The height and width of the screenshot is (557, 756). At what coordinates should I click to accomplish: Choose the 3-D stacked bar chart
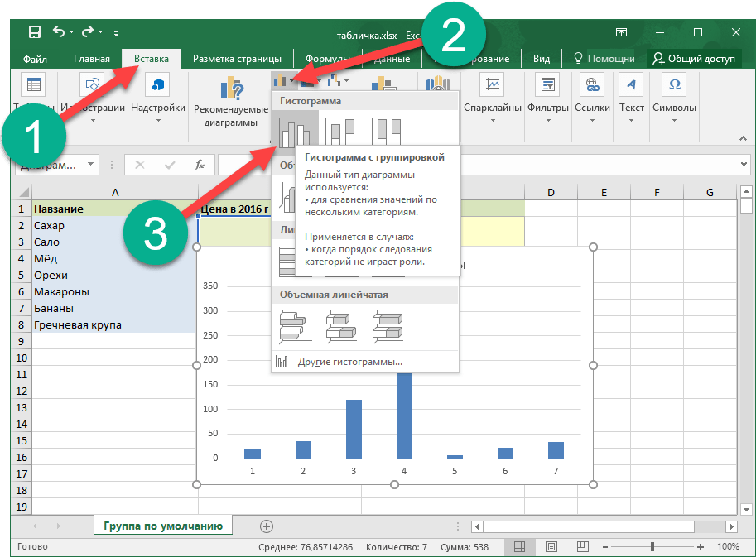[x=342, y=326]
